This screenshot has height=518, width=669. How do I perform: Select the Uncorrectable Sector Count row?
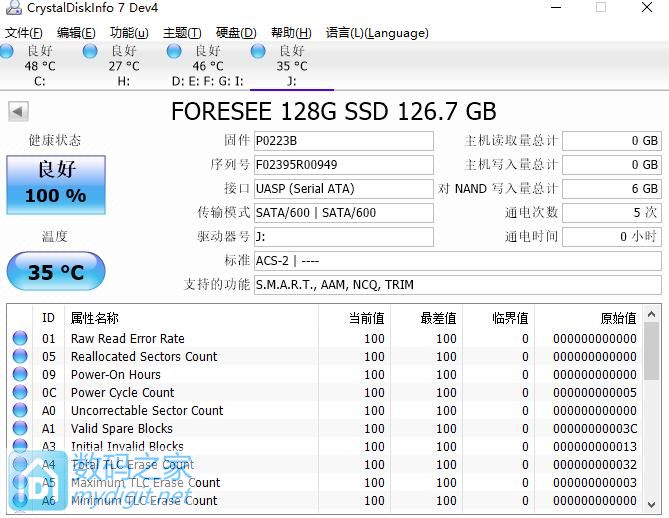tap(326, 410)
